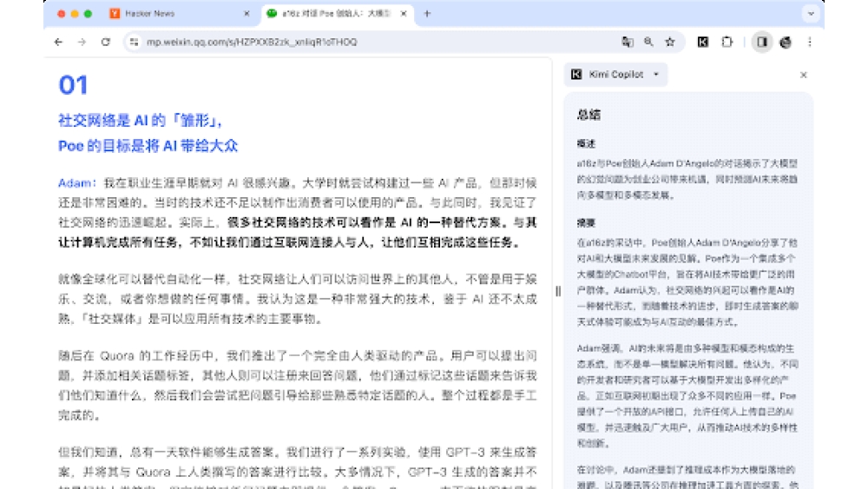Switch to the Hacker News tab
Viewport: 868px width, 489px height.
[x=180, y=13]
